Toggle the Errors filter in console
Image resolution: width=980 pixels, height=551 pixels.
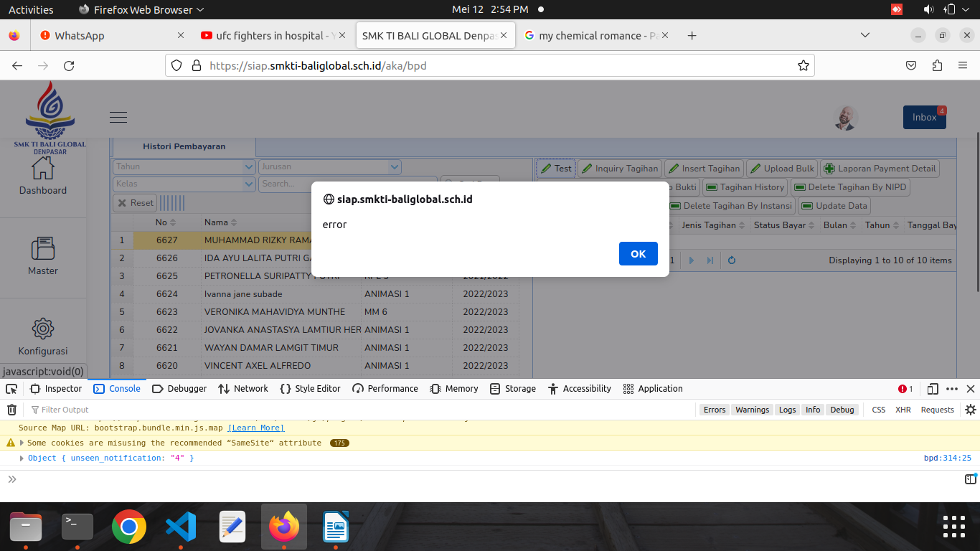pos(714,410)
